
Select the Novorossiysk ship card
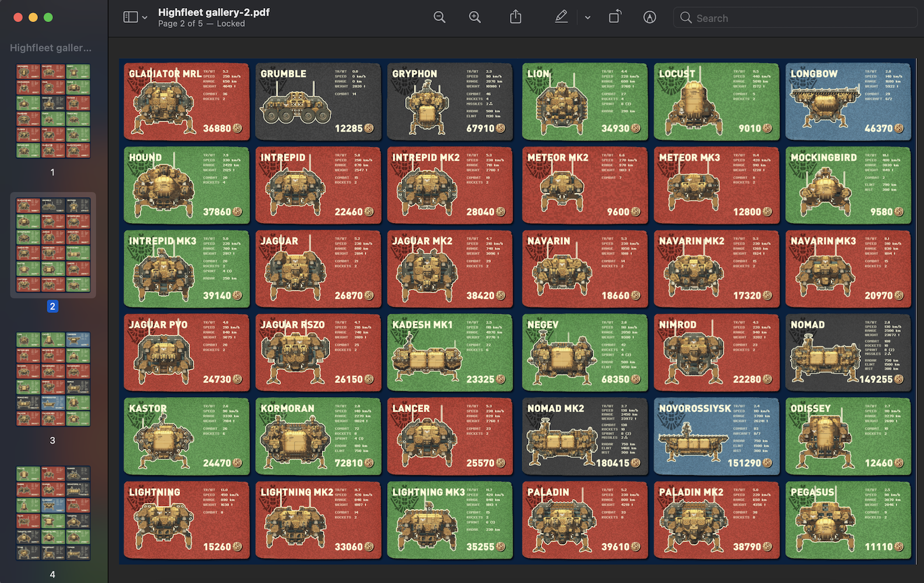coord(716,437)
